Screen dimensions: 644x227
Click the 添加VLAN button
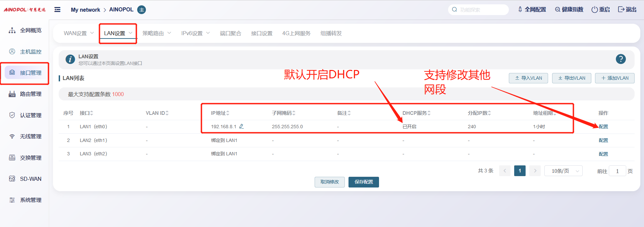[614, 78]
